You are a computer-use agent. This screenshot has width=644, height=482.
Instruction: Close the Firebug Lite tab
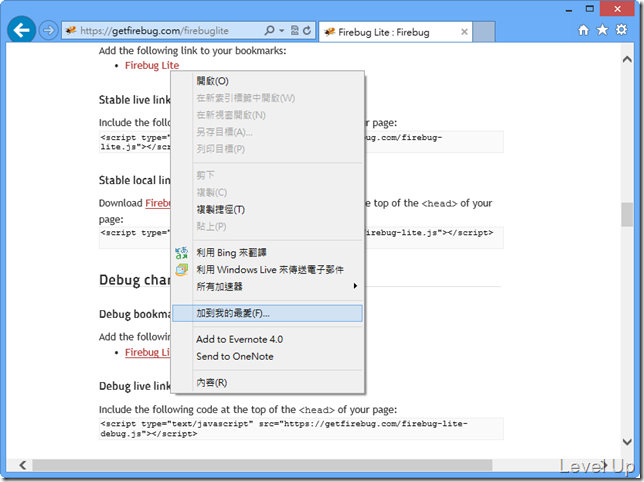[x=464, y=32]
